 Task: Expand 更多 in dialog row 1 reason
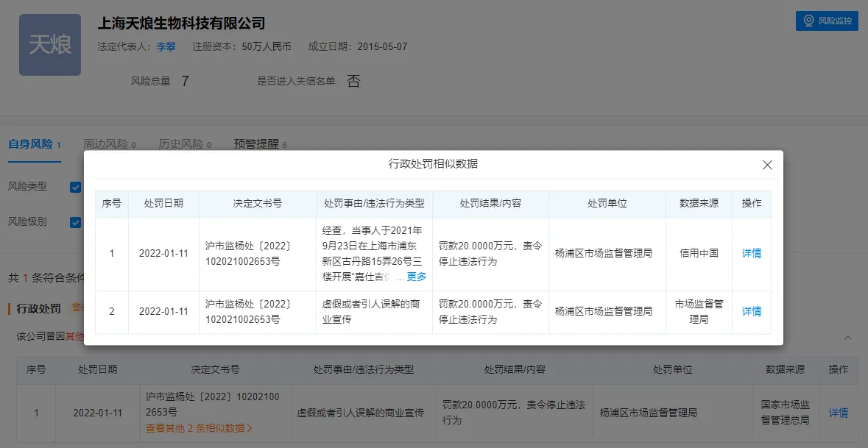click(x=417, y=277)
